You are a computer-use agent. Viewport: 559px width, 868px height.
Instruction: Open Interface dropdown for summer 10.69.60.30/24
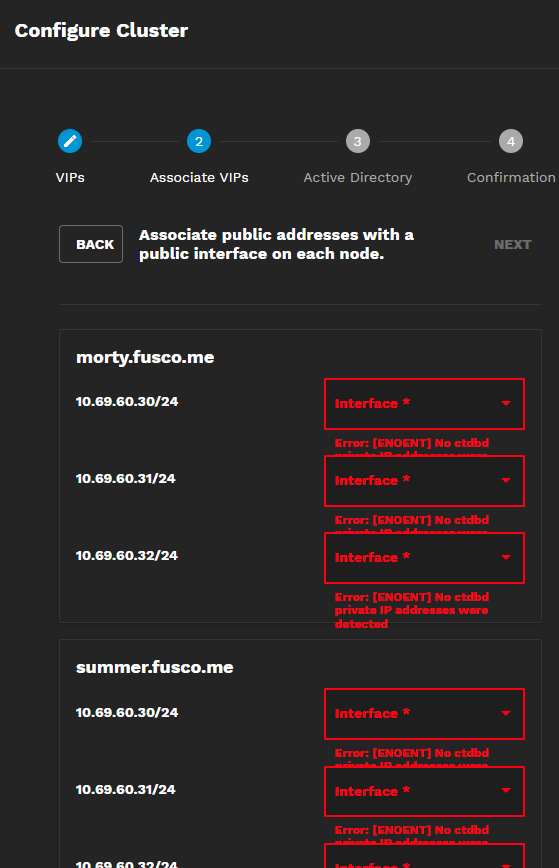pyautogui.click(x=424, y=714)
